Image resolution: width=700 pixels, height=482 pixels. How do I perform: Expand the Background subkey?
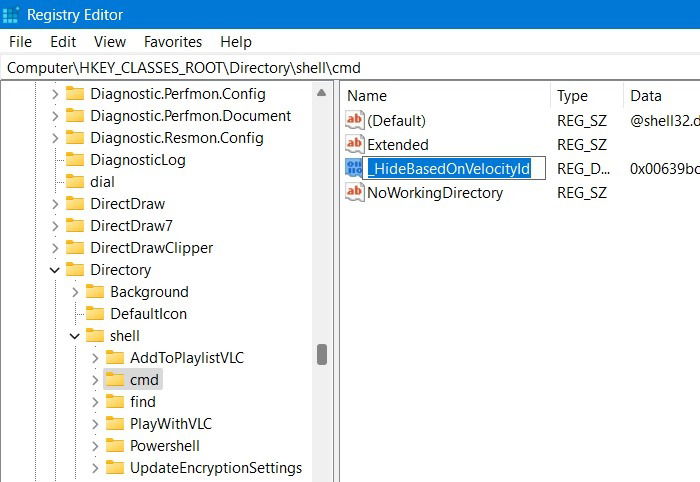pyautogui.click(x=75, y=292)
